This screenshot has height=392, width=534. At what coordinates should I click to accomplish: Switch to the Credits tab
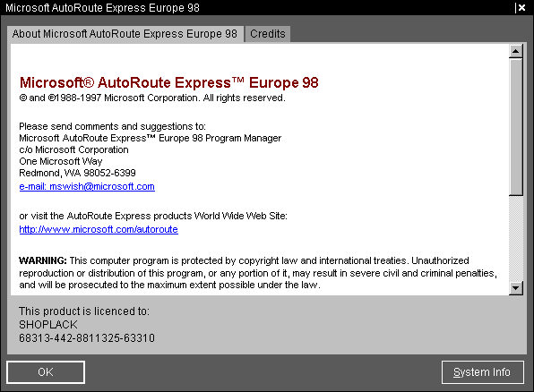(x=268, y=34)
